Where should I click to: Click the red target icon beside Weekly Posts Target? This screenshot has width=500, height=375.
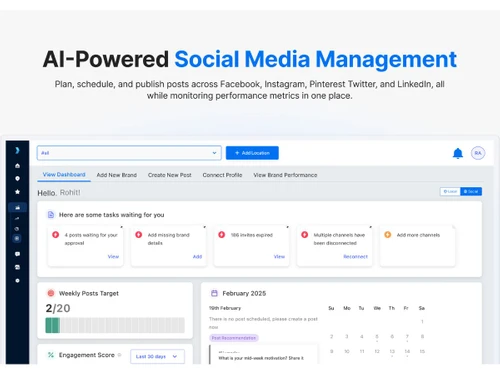[x=51, y=293]
